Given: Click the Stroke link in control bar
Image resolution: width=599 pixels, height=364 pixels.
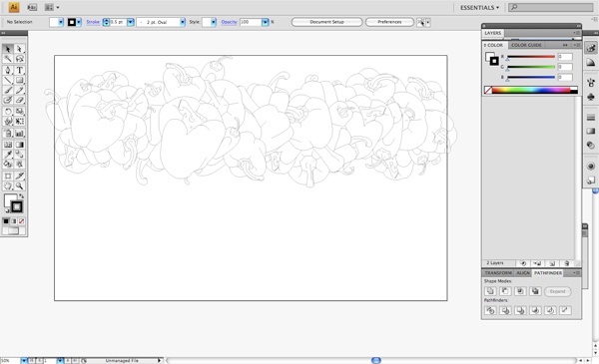Looking at the screenshot, I should (93, 22).
